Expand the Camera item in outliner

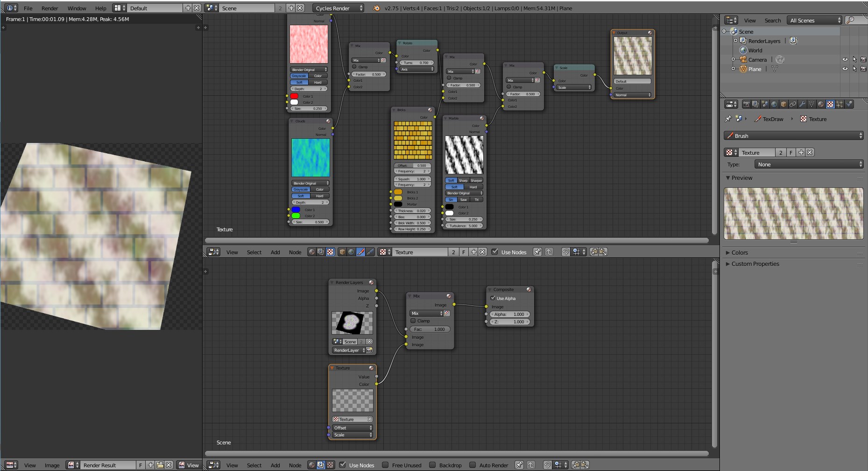[733, 59]
